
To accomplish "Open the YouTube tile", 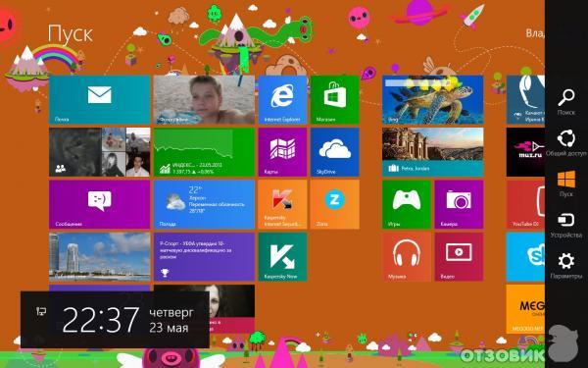I will pos(525,204).
